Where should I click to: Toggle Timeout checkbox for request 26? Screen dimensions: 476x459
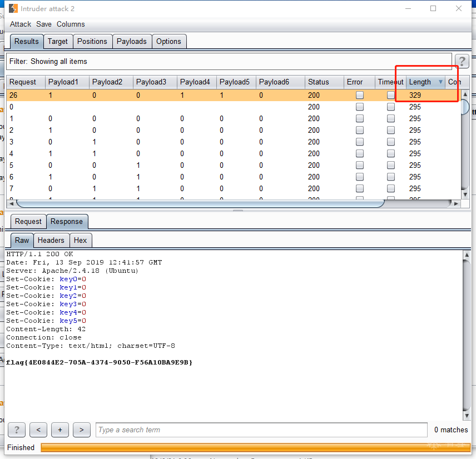click(x=391, y=95)
